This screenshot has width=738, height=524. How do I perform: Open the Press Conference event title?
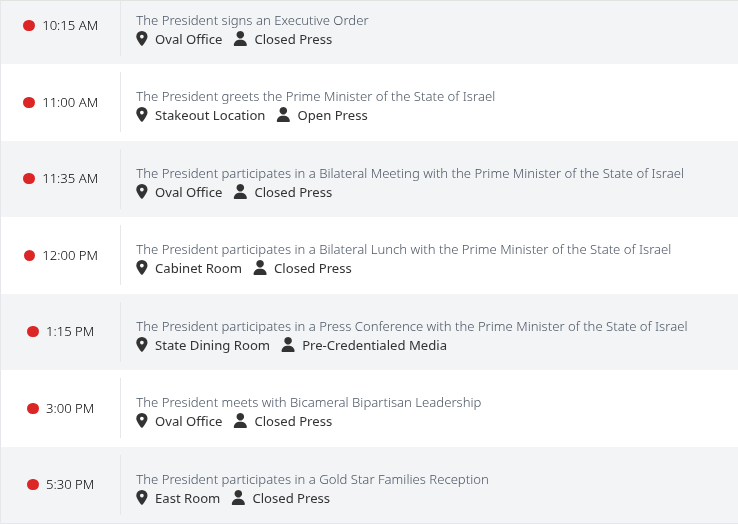tap(412, 327)
